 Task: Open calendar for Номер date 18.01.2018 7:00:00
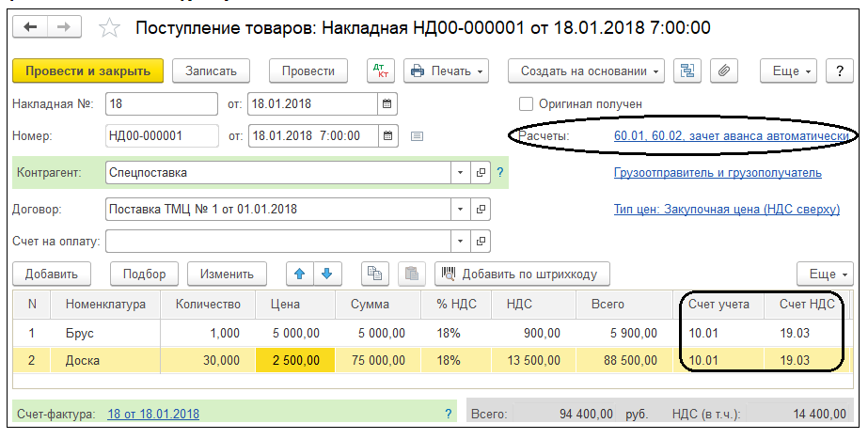[x=387, y=135]
